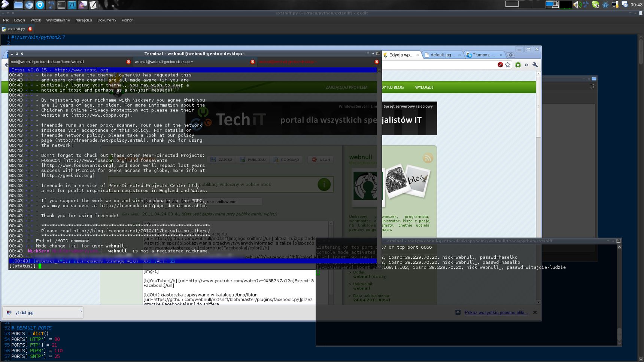Click the green extension icon in the browser toolbar
The image size is (644, 362).
(x=518, y=65)
